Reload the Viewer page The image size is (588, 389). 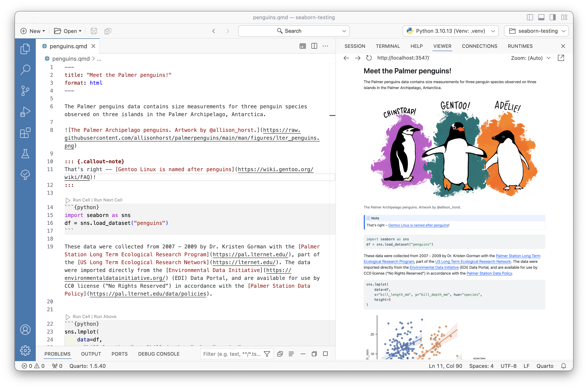[369, 58]
